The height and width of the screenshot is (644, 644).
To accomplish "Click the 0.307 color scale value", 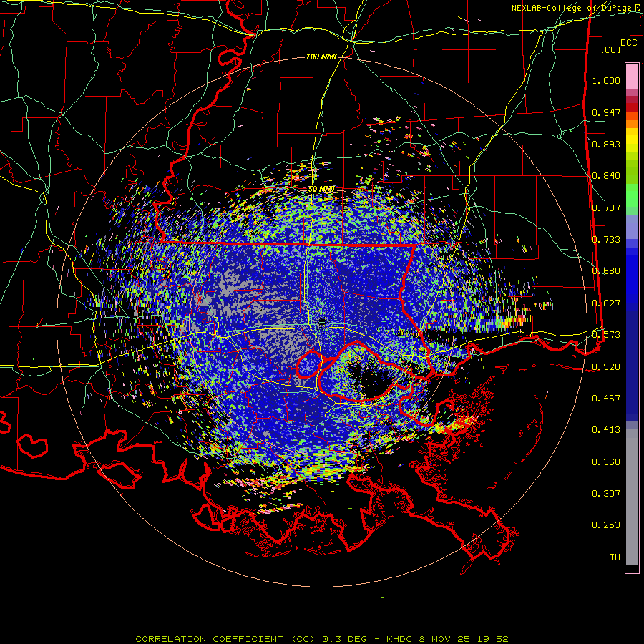I will coord(606,494).
